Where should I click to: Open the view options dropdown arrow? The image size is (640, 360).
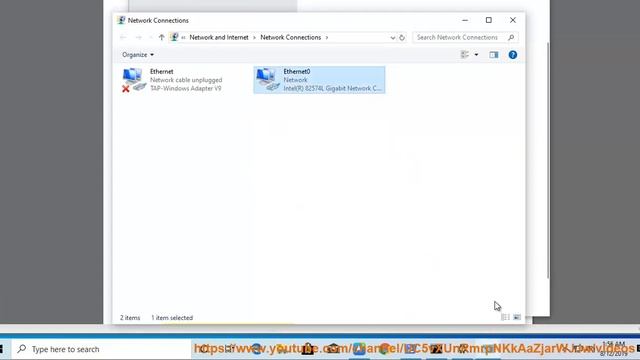coord(476,55)
